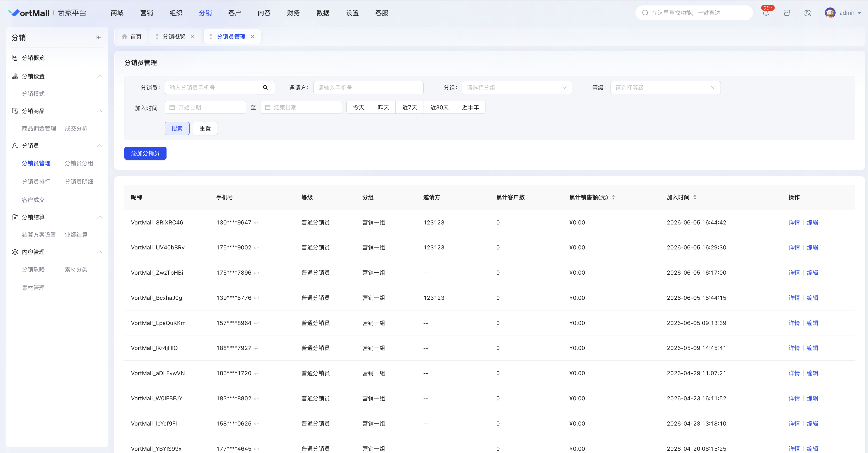Reveal phone number eye icon for 139****5776

coord(256,298)
